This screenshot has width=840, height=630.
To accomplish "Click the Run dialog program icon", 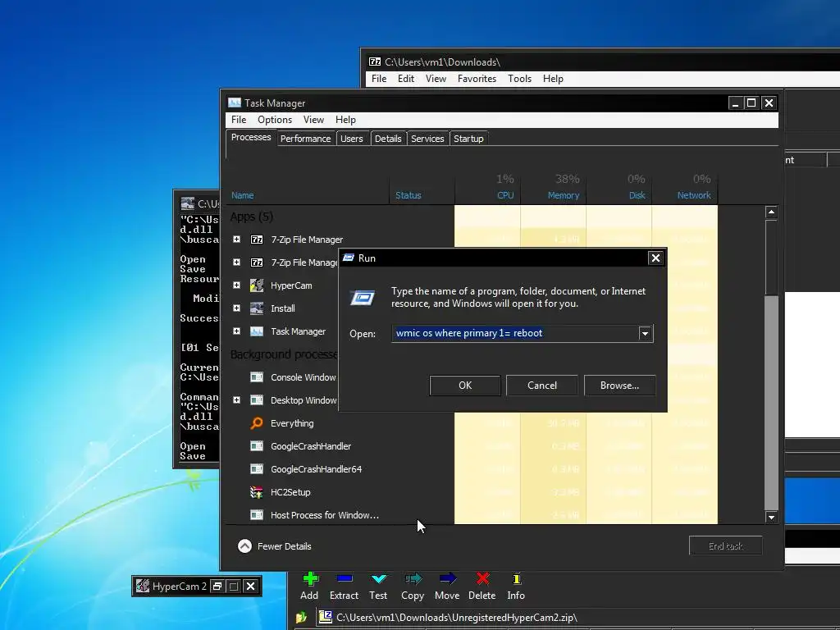I will pyautogui.click(x=362, y=297).
